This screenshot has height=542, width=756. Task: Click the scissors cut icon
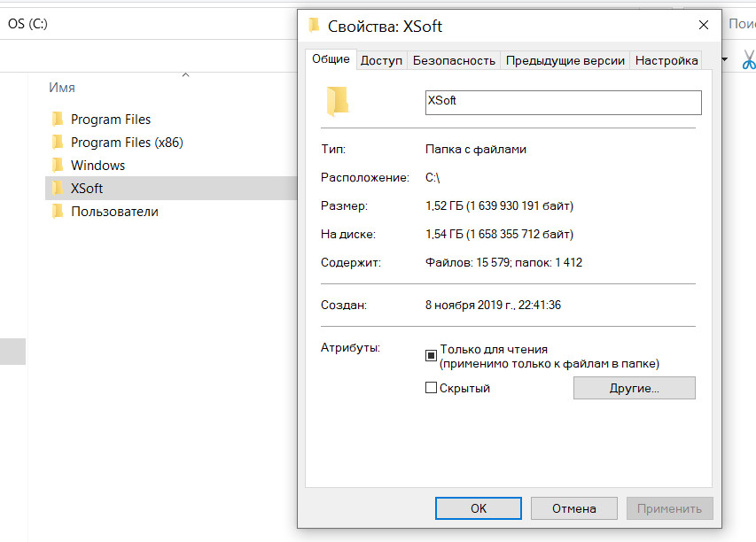click(748, 60)
